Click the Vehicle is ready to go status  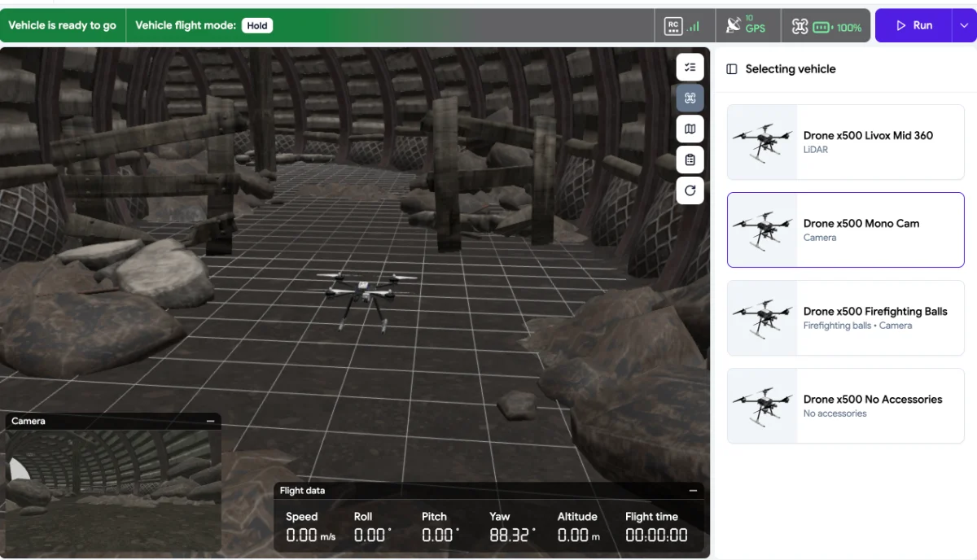pyautogui.click(x=62, y=26)
